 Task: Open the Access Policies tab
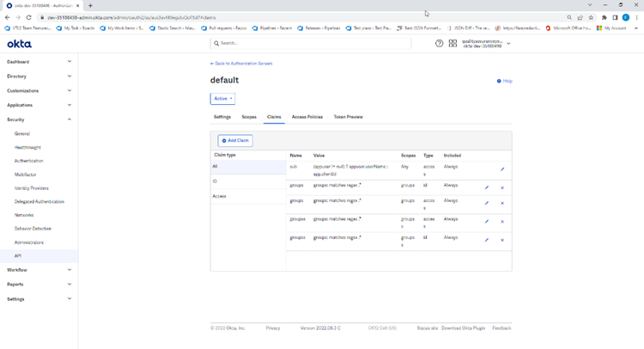(x=307, y=117)
